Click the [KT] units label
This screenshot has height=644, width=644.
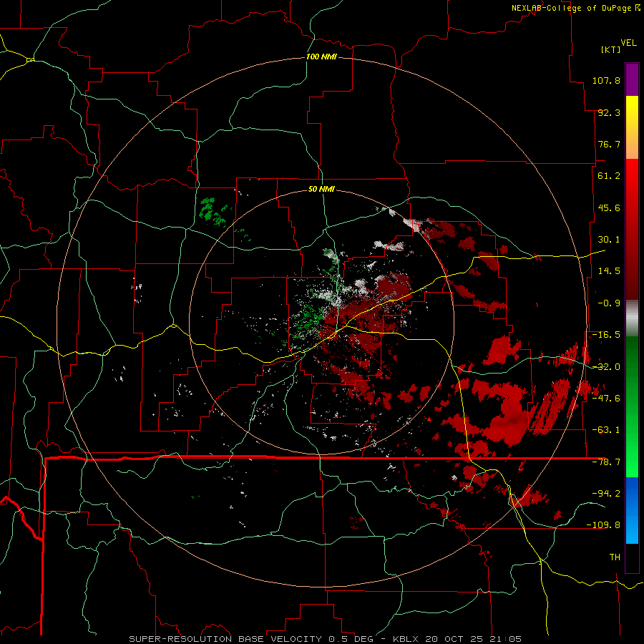pyautogui.click(x=611, y=49)
